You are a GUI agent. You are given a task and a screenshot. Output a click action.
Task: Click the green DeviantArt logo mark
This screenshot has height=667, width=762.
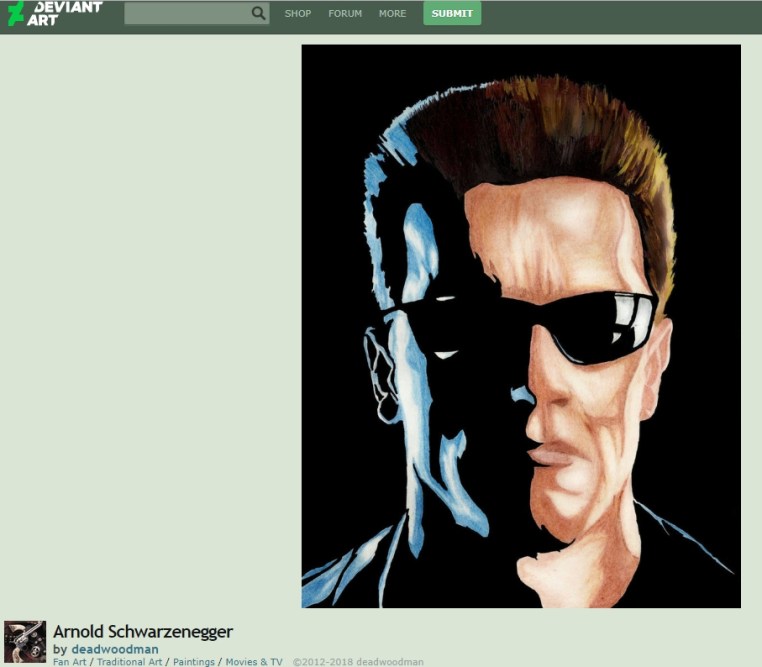pyautogui.click(x=15, y=13)
